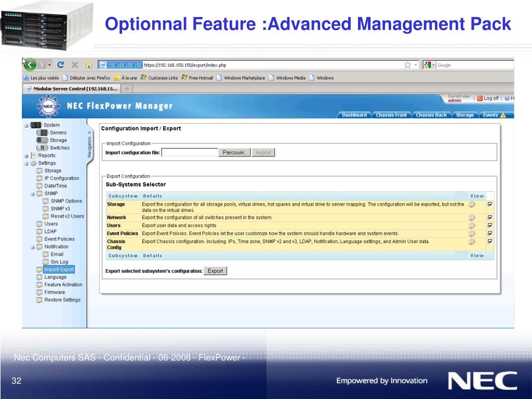This screenshot has height=399, width=532.
Task: Click the Language settings icon
Action: 39,277
